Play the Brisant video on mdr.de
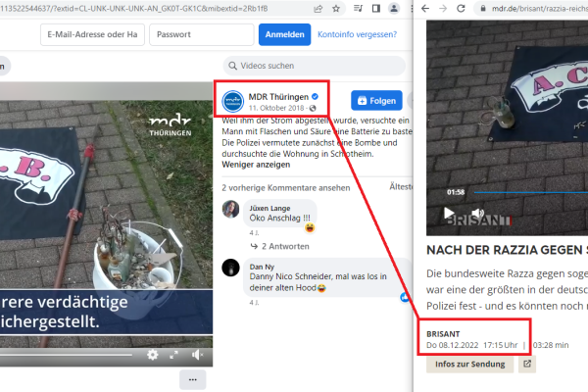Screen dimensions: 588x392 point(449,213)
